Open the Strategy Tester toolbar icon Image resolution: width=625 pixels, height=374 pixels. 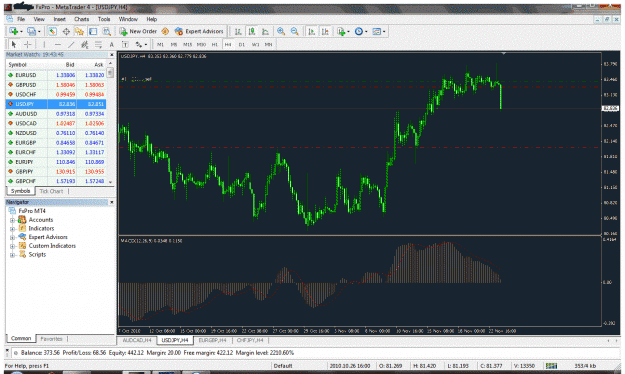pyautogui.click(x=106, y=31)
